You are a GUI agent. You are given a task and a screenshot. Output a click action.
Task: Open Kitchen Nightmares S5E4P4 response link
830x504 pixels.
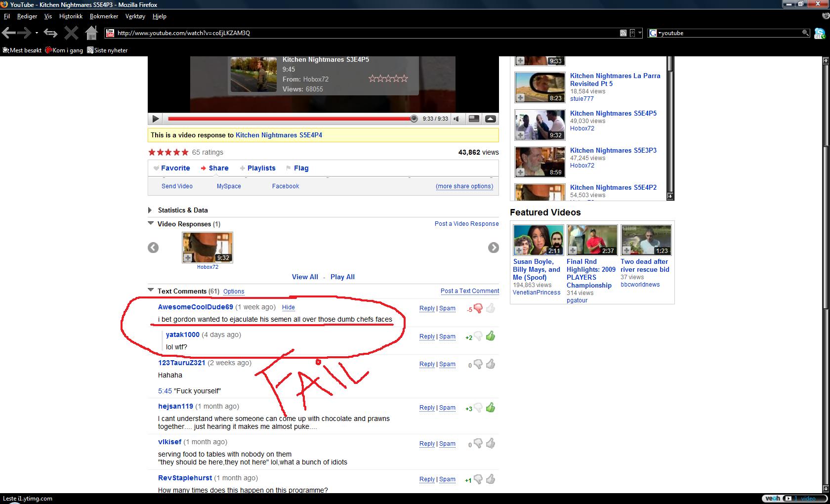coord(279,135)
